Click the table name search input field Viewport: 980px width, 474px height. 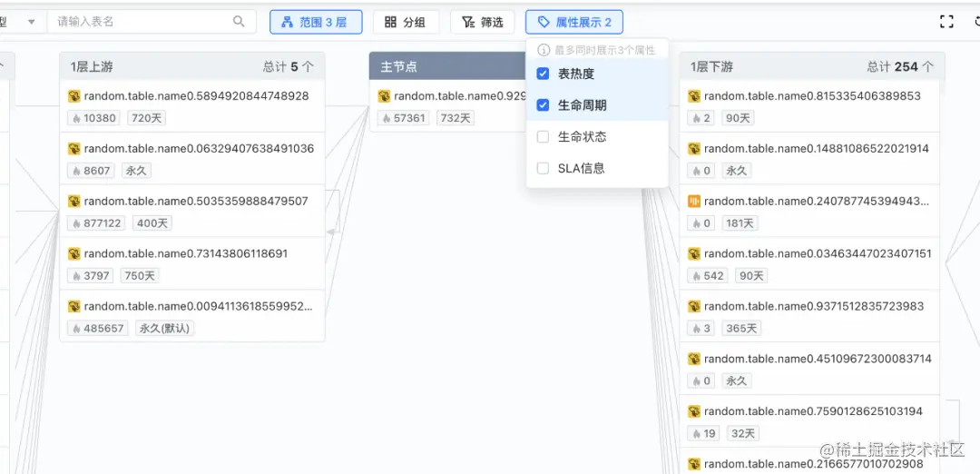(152, 22)
